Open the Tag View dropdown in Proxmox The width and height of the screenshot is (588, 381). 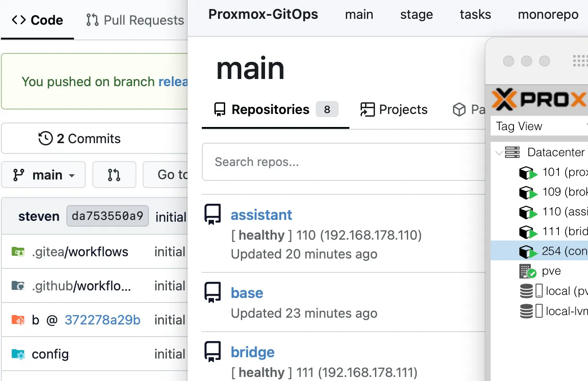click(540, 126)
